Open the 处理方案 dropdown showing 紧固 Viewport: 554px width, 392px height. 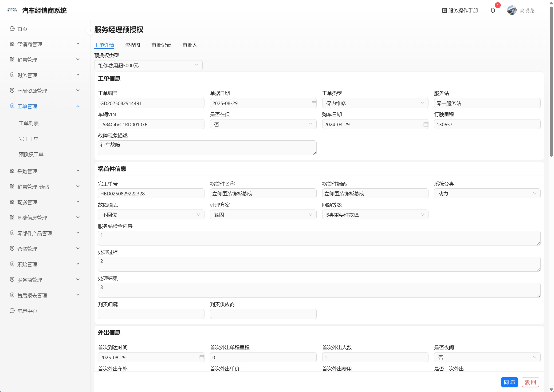point(263,215)
